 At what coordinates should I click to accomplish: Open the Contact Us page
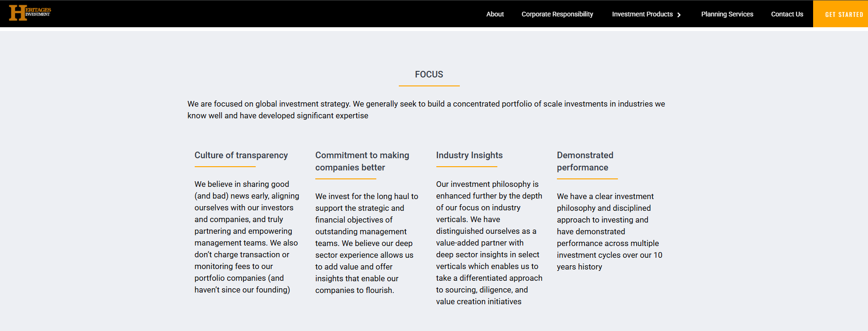(x=787, y=14)
